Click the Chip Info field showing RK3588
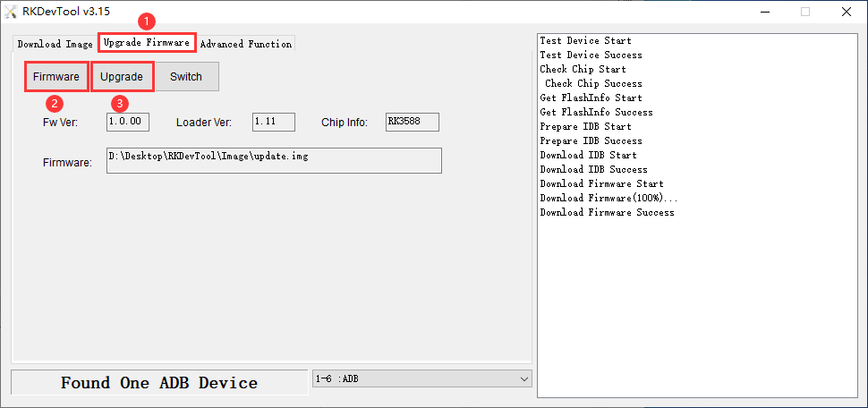The width and height of the screenshot is (868, 408). tap(412, 122)
